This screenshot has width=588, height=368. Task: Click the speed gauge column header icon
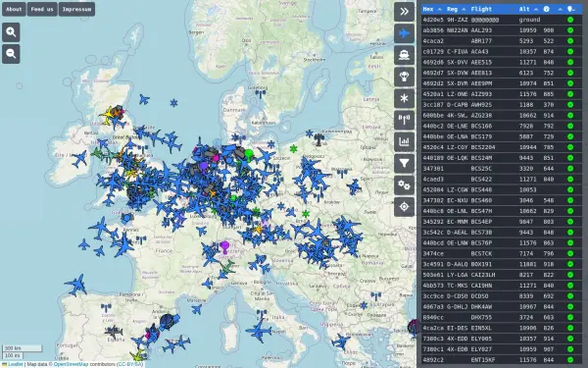tap(547, 9)
